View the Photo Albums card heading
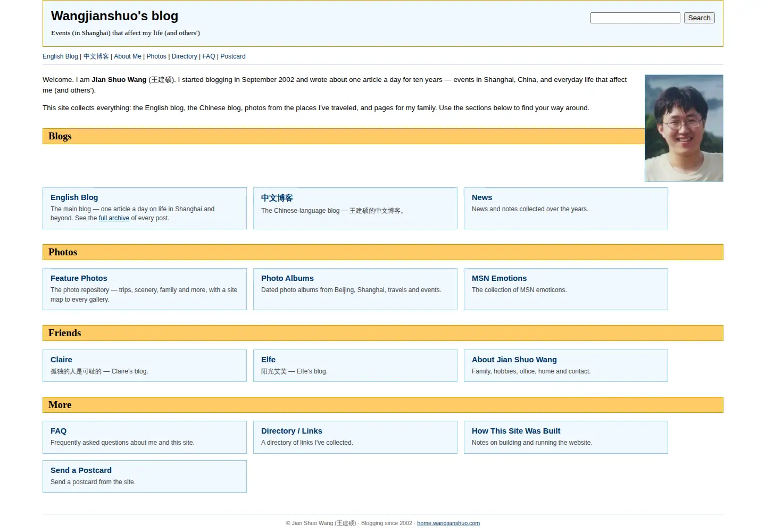The width and height of the screenshot is (766, 532). pos(287,278)
